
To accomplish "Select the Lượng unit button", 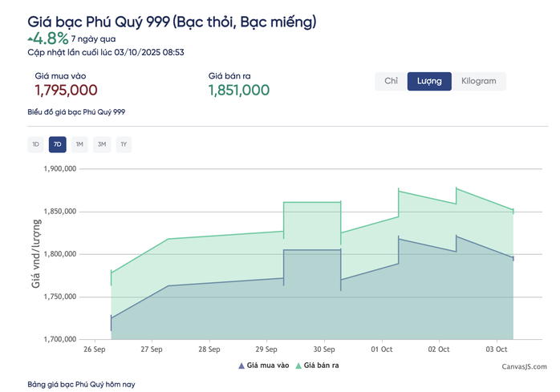I will tap(429, 81).
